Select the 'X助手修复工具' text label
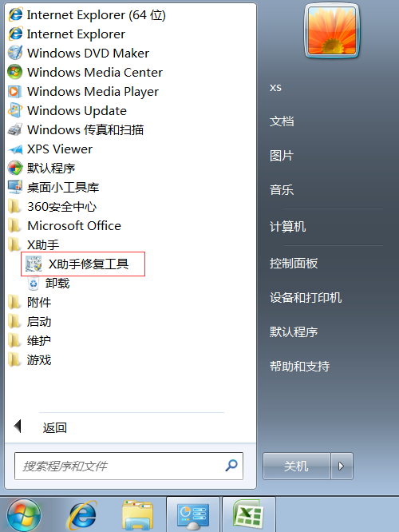The height and width of the screenshot is (532, 399). point(89,264)
